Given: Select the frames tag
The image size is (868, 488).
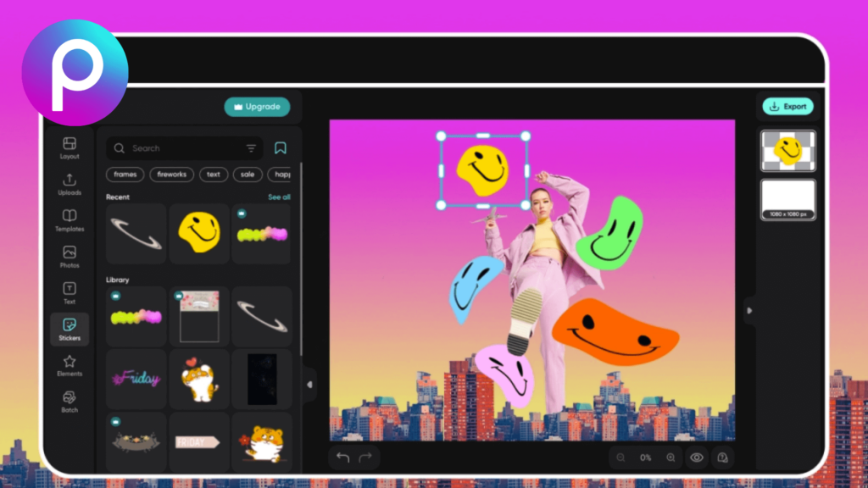Looking at the screenshot, I should pyautogui.click(x=125, y=175).
